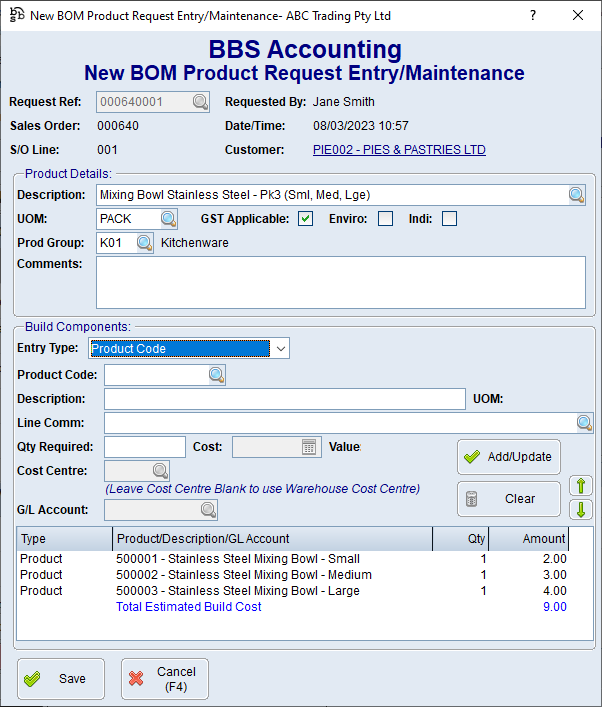602x707 pixels.
Task: Open the Product Code search icon
Action: pyautogui.click(x=216, y=375)
